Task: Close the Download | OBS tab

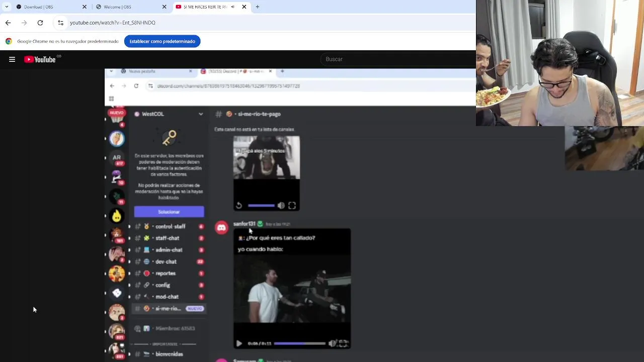Action: click(x=85, y=7)
